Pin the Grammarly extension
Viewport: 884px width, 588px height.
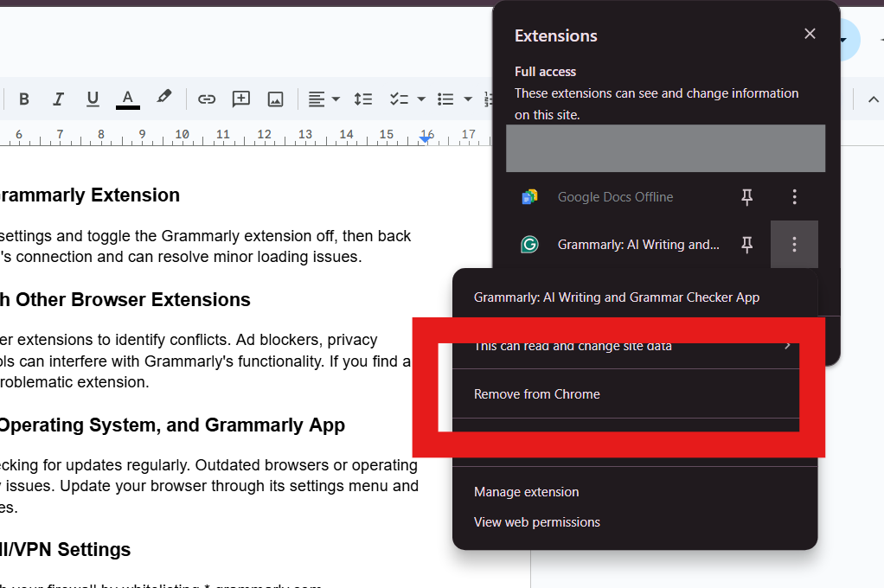pyautogui.click(x=747, y=245)
